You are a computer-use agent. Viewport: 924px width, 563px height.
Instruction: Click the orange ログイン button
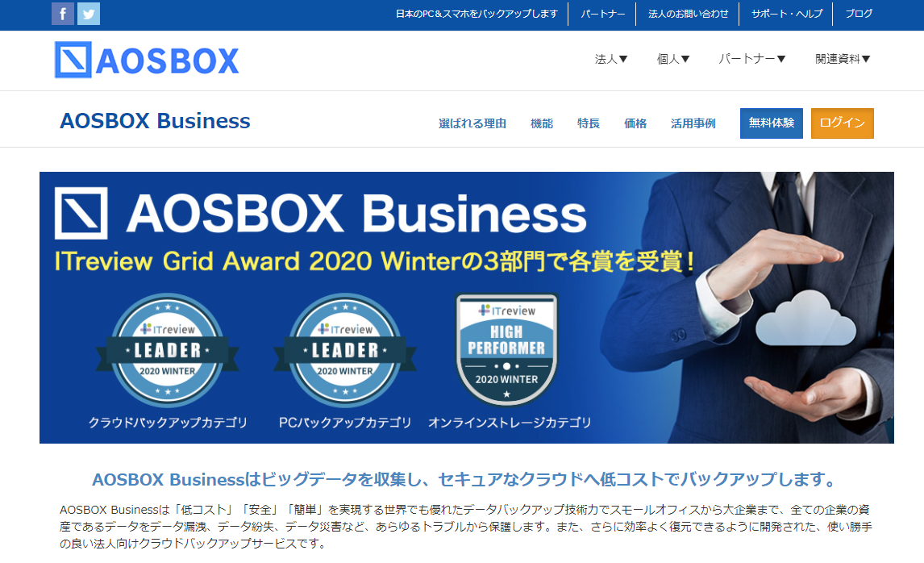(842, 123)
